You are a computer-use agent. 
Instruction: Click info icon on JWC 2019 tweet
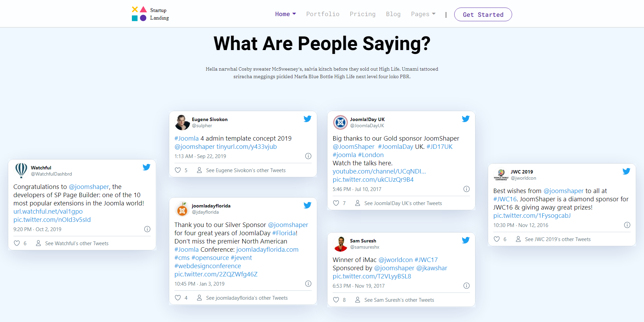[x=627, y=225]
